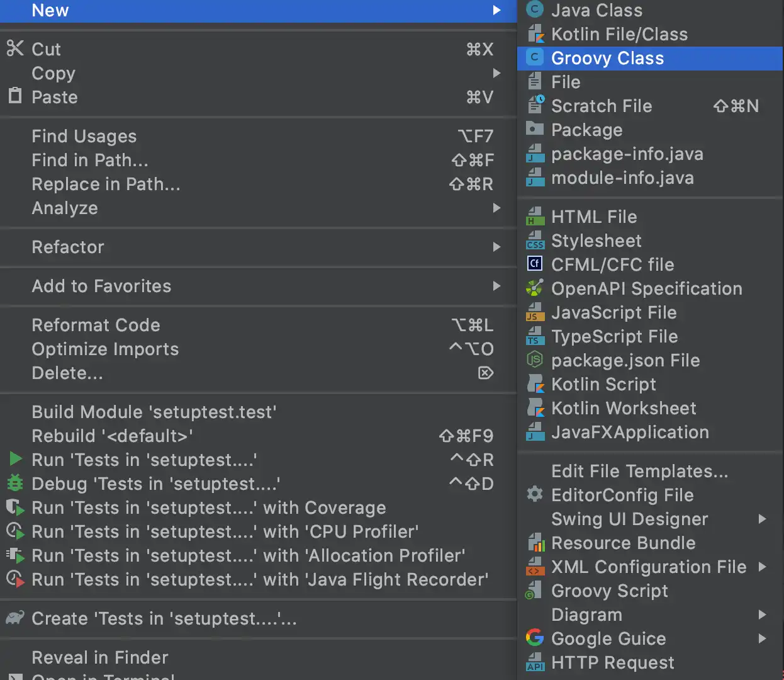The width and height of the screenshot is (784, 680).
Task: Click the Add to Favorites entry
Action: tap(258, 286)
